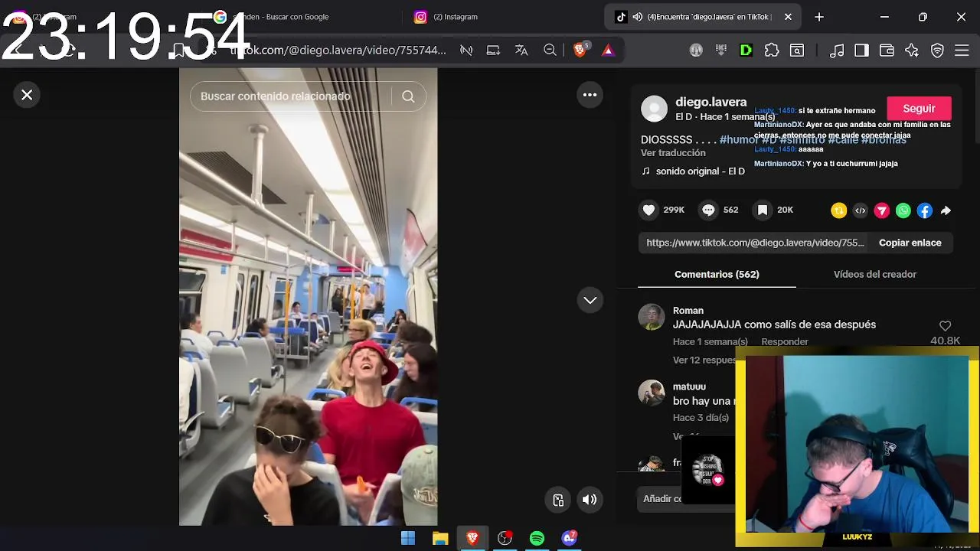Select the TikTok browser tab
This screenshot has height=551, width=980.
[703, 17]
